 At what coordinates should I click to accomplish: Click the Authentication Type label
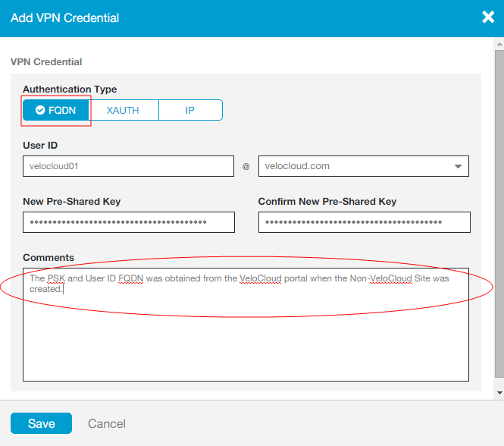(70, 90)
